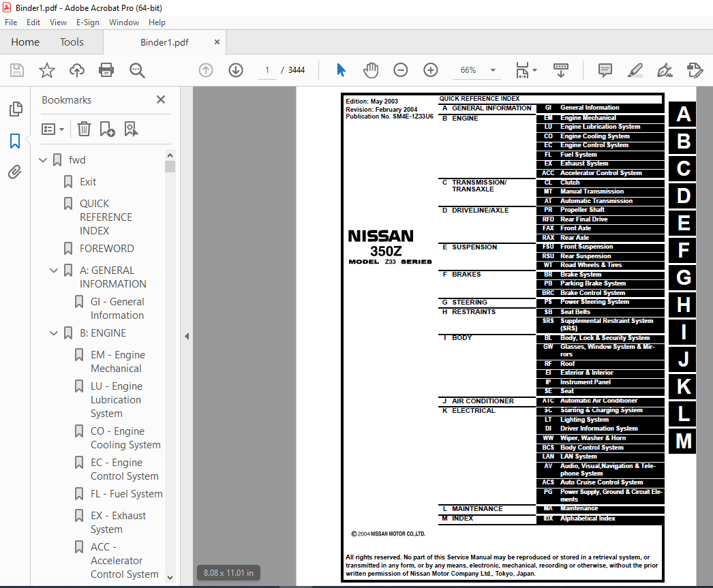Zoom in with the plus icon
The height and width of the screenshot is (588, 713).
click(x=431, y=70)
